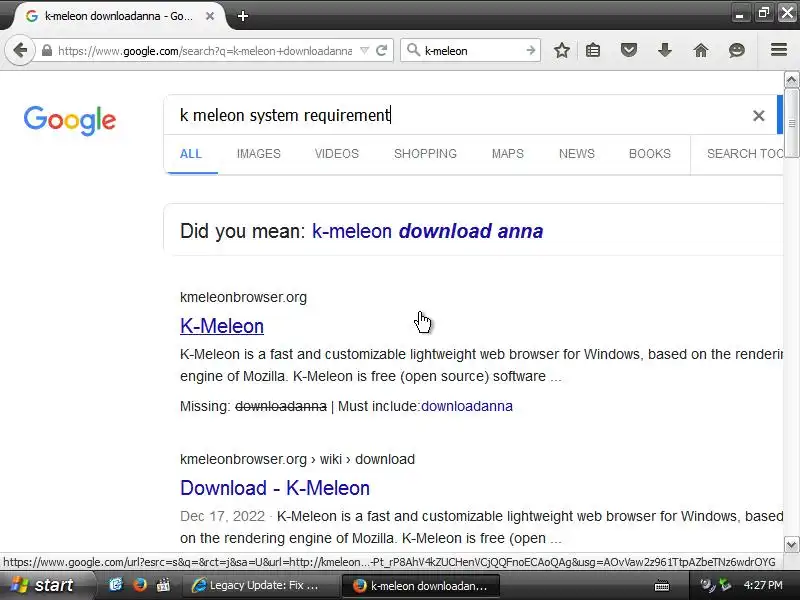Select the k-meleon downloadanna Google tab
Screen dimensions: 800x600
coord(119,16)
